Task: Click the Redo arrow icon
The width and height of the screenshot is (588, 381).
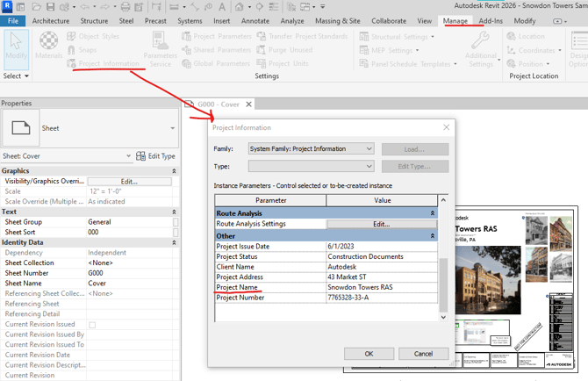Action: pyautogui.click(x=104, y=7)
